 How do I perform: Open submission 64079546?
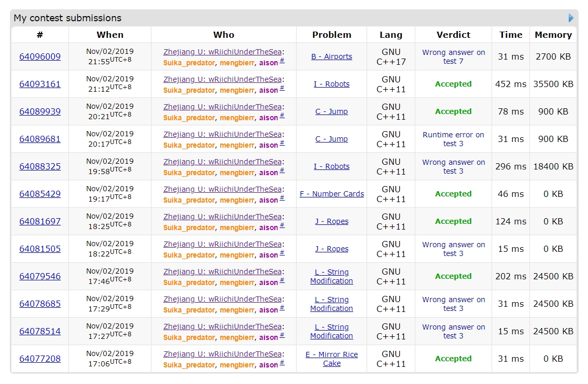pos(40,276)
